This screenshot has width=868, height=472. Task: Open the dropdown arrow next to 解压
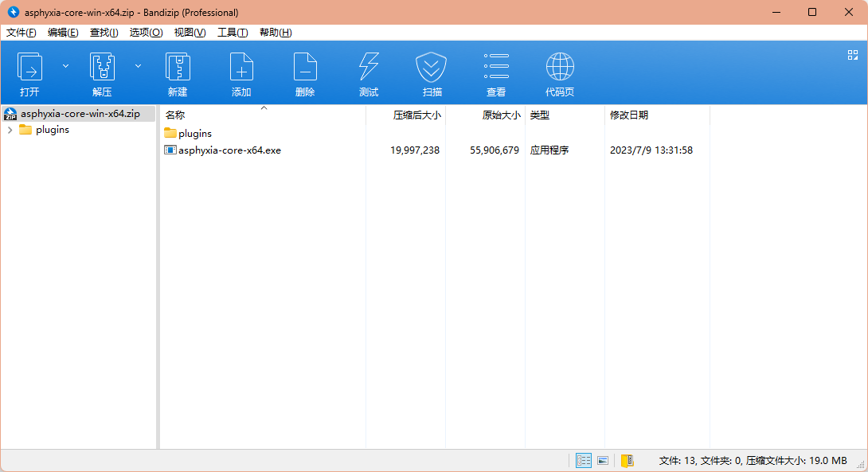138,66
